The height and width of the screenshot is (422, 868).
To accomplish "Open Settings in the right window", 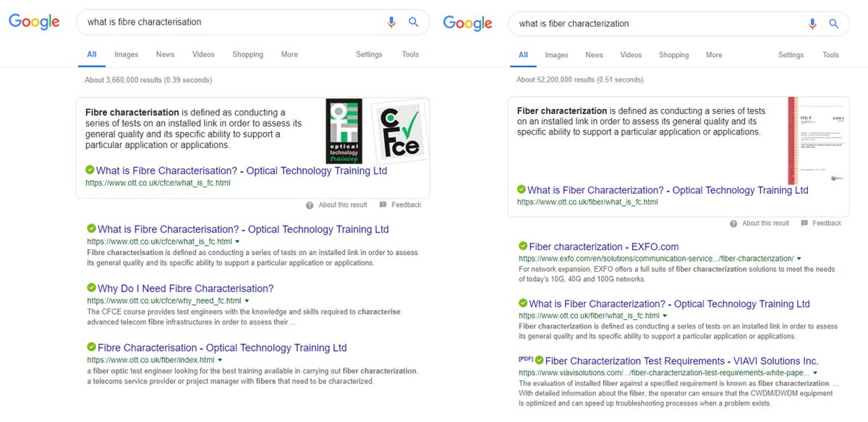I will pyautogui.click(x=791, y=55).
